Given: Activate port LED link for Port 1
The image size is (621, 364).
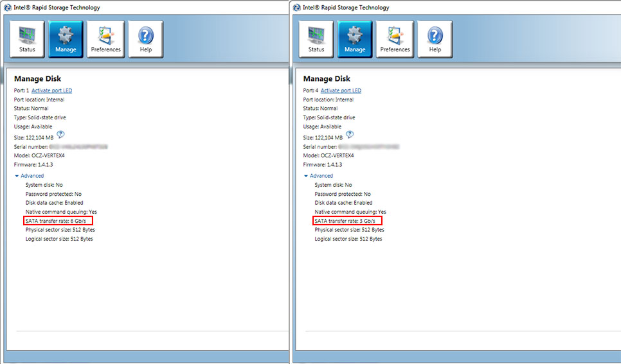Looking at the screenshot, I should coord(52,91).
